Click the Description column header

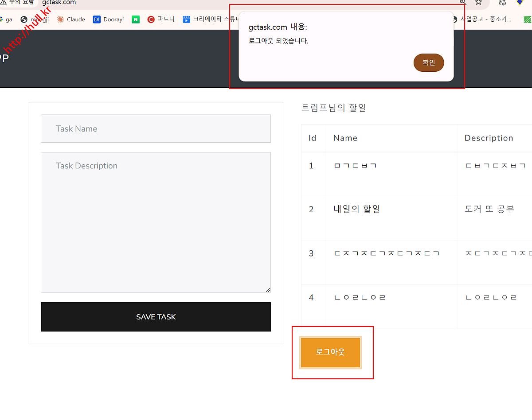[489, 138]
